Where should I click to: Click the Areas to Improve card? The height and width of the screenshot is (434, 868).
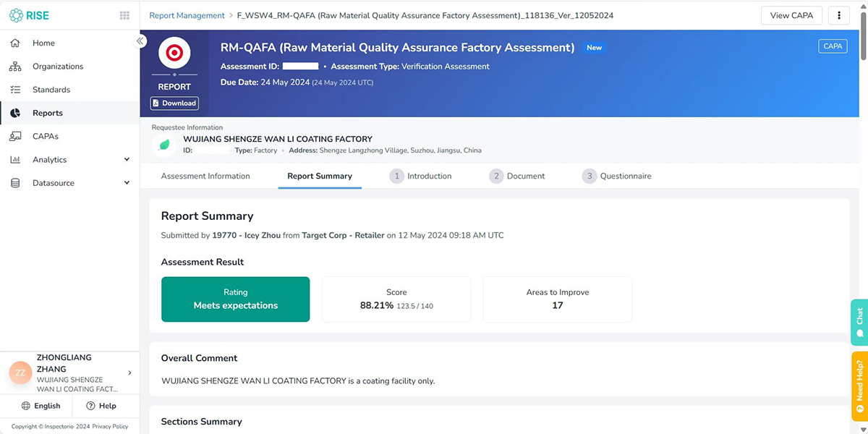(558, 299)
